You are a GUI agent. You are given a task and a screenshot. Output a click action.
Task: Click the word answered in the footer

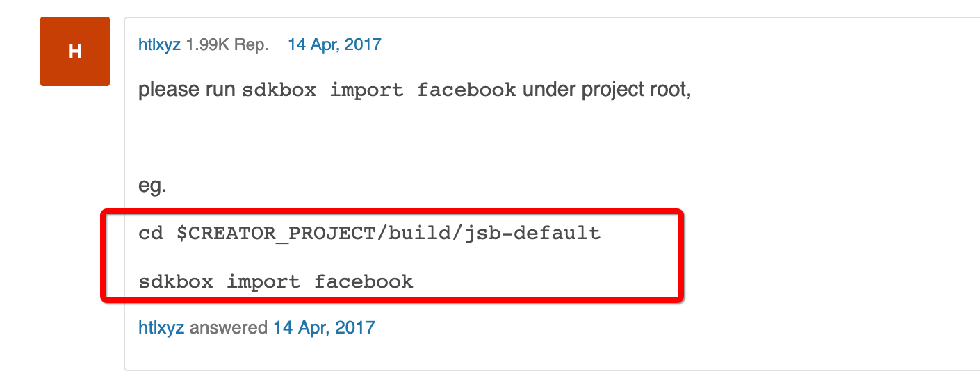point(229,327)
